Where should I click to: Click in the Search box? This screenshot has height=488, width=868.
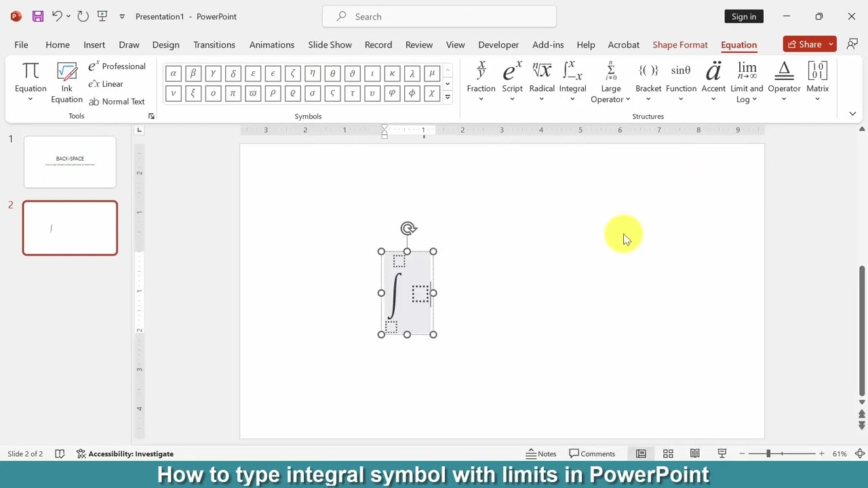[439, 16]
